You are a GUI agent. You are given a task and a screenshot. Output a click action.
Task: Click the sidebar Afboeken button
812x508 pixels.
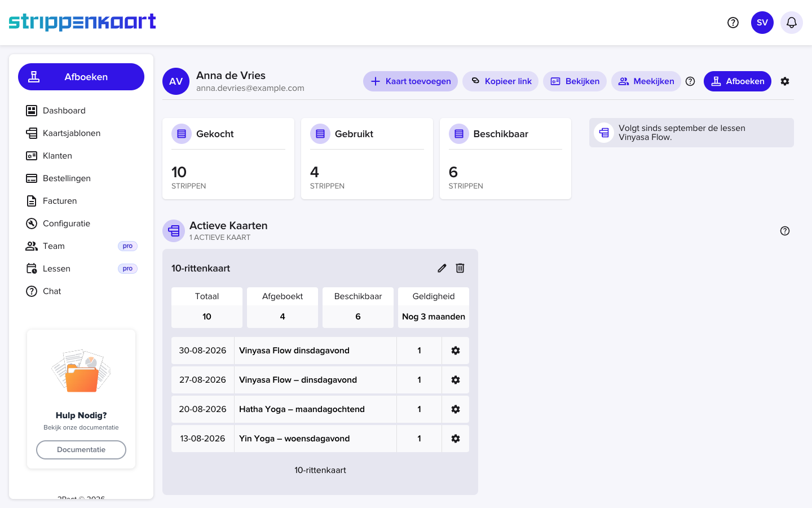[x=81, y=77]
